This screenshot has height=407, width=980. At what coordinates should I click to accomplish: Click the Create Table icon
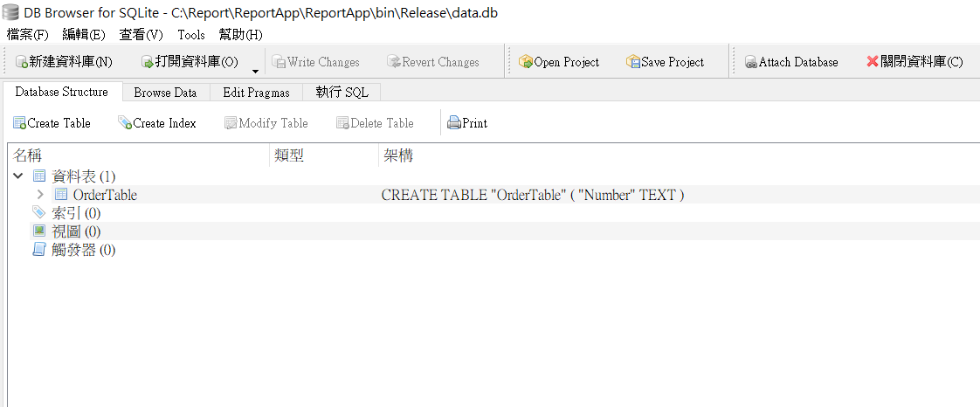(20, 123)
